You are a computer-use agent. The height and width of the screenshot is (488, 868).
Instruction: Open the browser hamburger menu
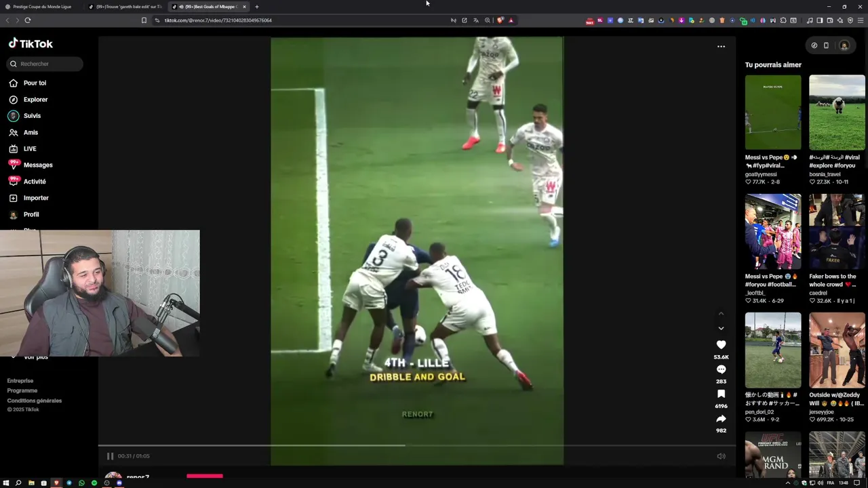(x=859, y=20)
